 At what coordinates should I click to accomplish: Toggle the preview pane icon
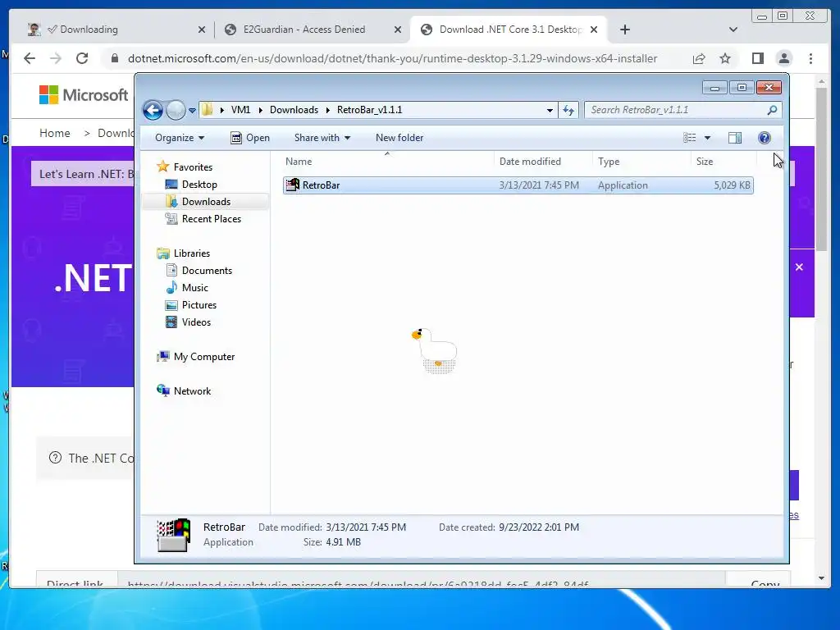[x=735, y=138]
